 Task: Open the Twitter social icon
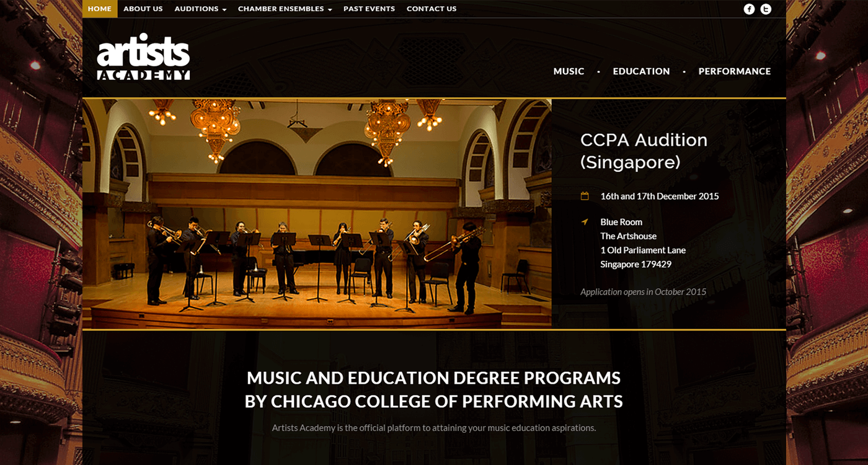pyautogui.click(x=766, y=9)
